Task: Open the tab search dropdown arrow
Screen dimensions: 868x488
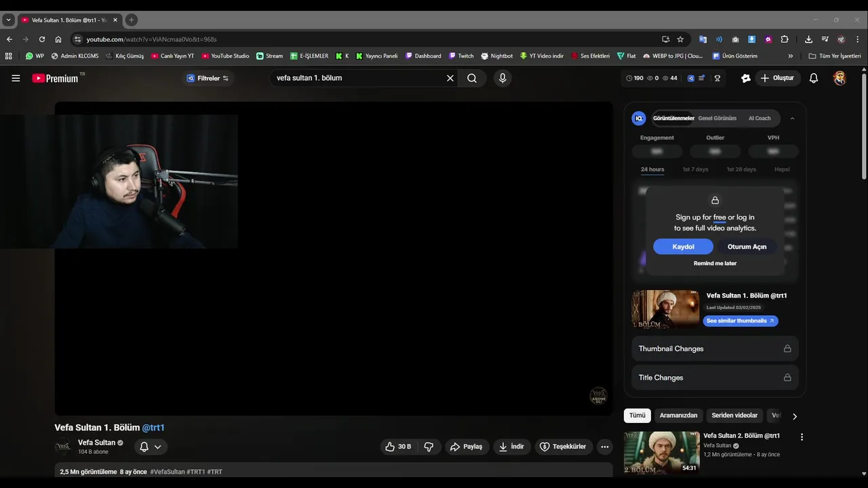Action: pyautogui.click(x=8, y=20)
